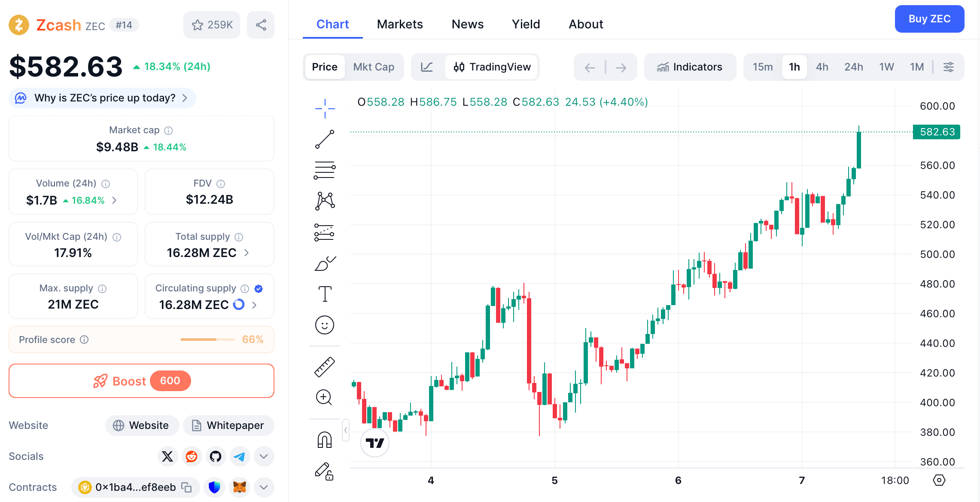Open the text annotation tool
Screen dimensions: 980x502
tap(325, 294)
